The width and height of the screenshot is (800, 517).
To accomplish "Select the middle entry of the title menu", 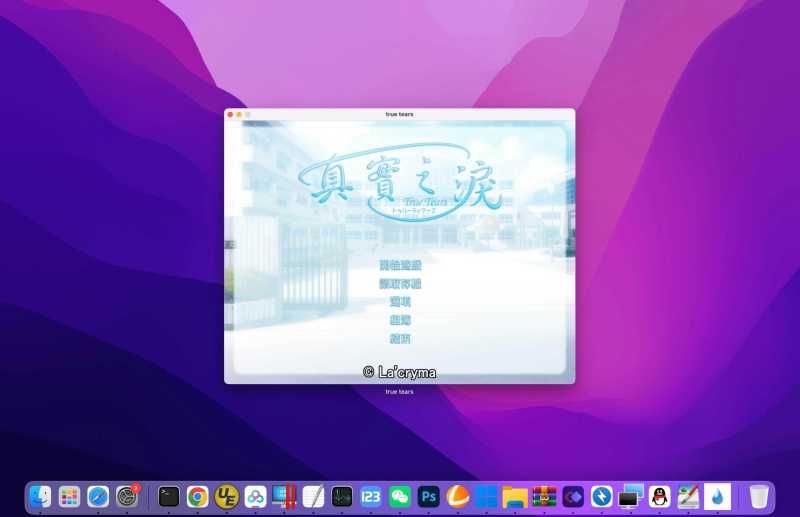I will tap(401, 302).
